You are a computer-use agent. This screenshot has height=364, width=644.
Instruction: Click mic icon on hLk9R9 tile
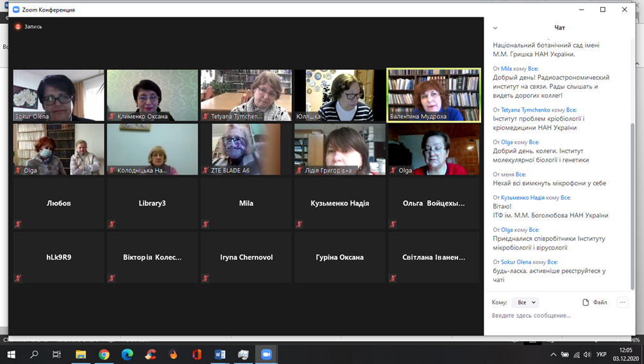[x=18, y=278]
